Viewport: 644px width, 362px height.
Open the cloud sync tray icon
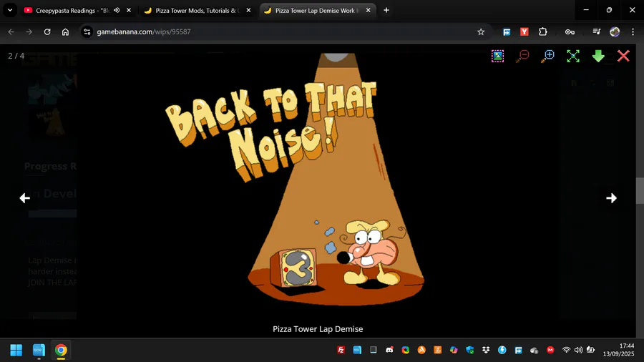coord(535,350)
